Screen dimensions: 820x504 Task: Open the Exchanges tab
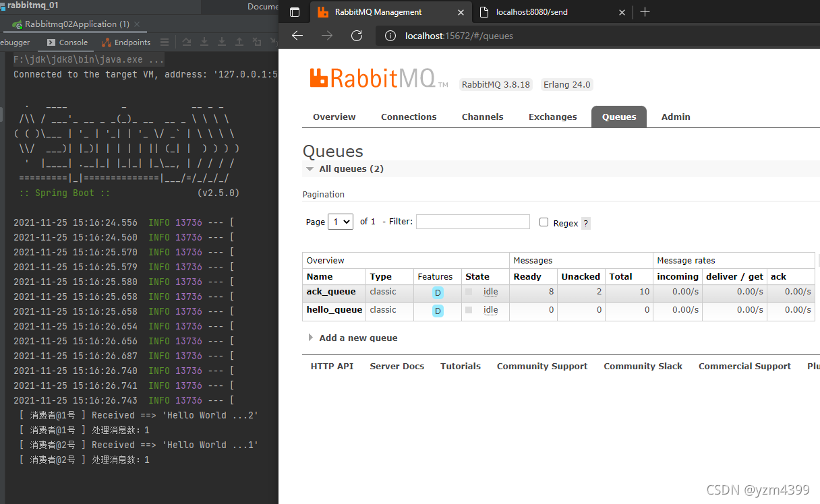coord(552,117)
